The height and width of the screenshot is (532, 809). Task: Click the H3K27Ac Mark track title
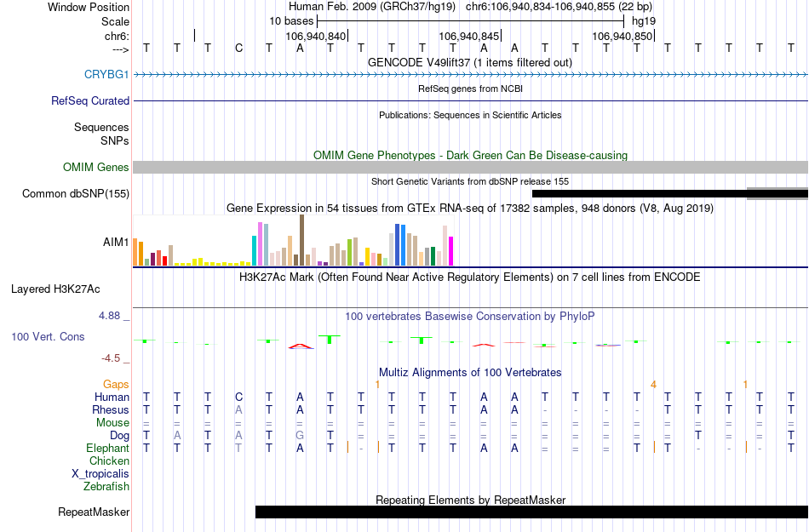click(469, 277)
